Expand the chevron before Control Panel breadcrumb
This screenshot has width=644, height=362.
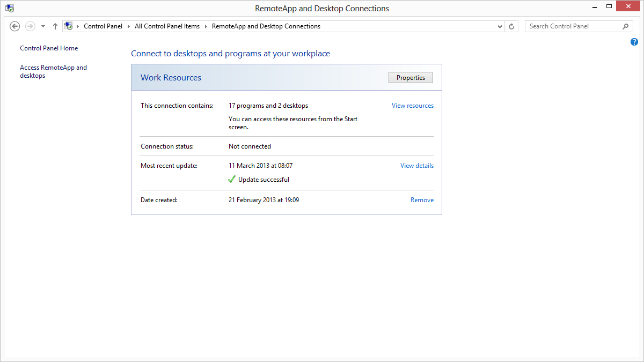coord(78,26)
